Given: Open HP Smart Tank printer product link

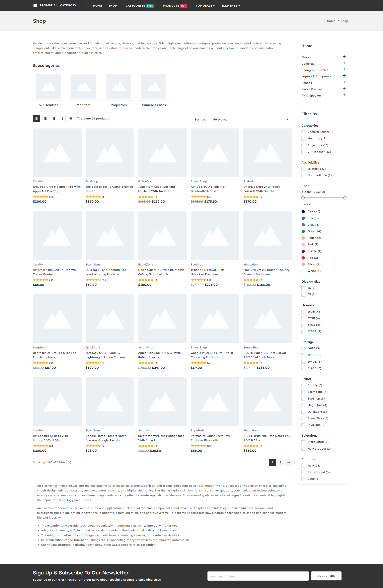Looking at the screenshot, I should point(55,272).
